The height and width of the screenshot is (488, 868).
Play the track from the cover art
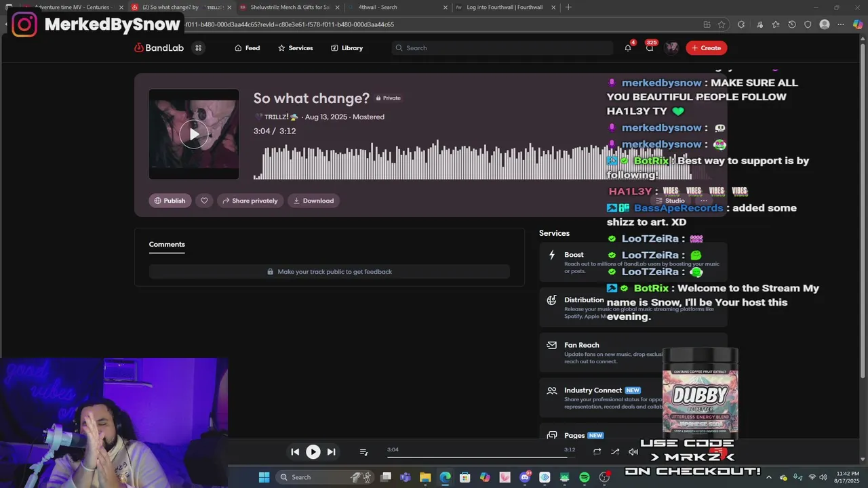point(194,134)
